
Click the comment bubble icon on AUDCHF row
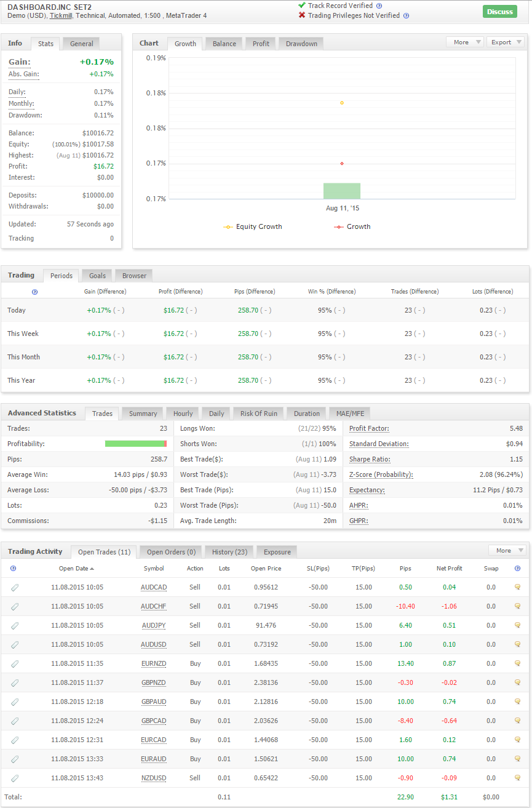pyautogui.click(x=517, y=606)
